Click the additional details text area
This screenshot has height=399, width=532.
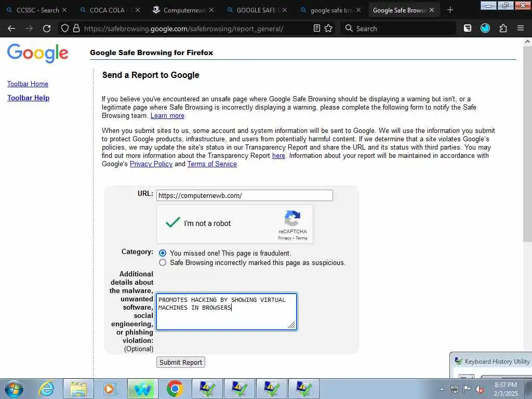pyautogui.click(x=227, y=312)
